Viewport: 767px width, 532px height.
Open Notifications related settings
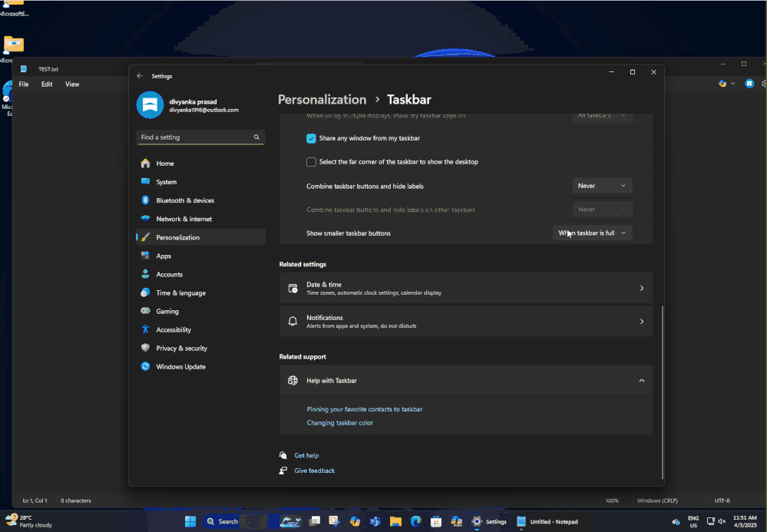click(466, 321)
